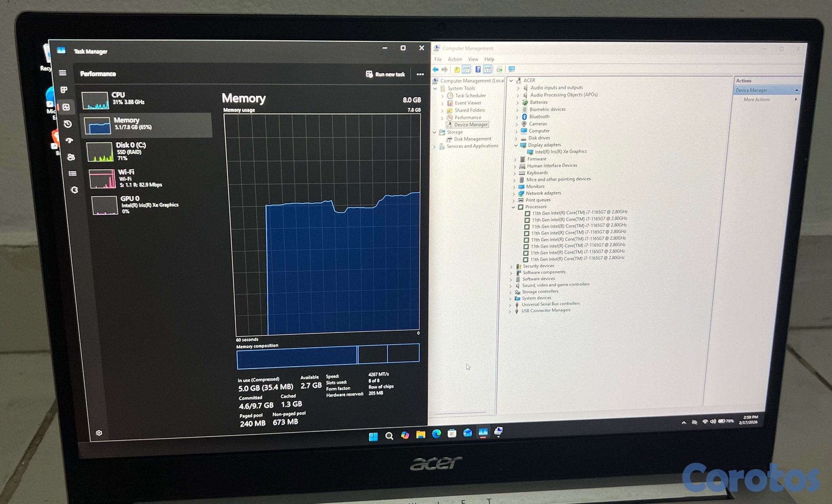Collapse the Processors tree node
The width and height of the screenshot is (832, 504).
coord(514,207)
